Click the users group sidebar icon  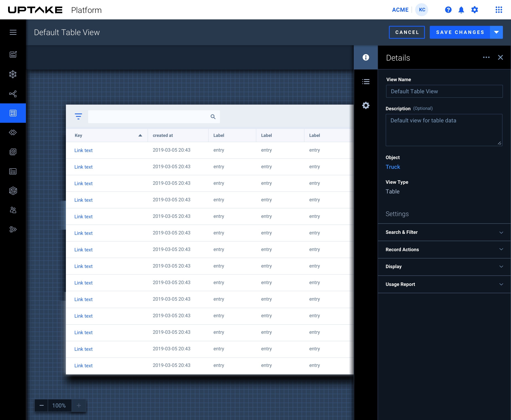coord(13,210)
